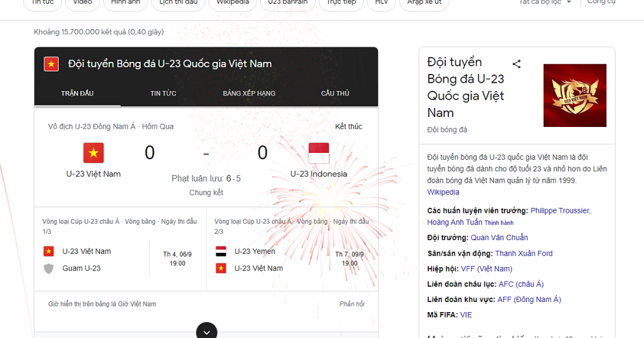Open the Thanh Xuân Ford link
This screenshot has width=644, height=338.
(523, 253)
